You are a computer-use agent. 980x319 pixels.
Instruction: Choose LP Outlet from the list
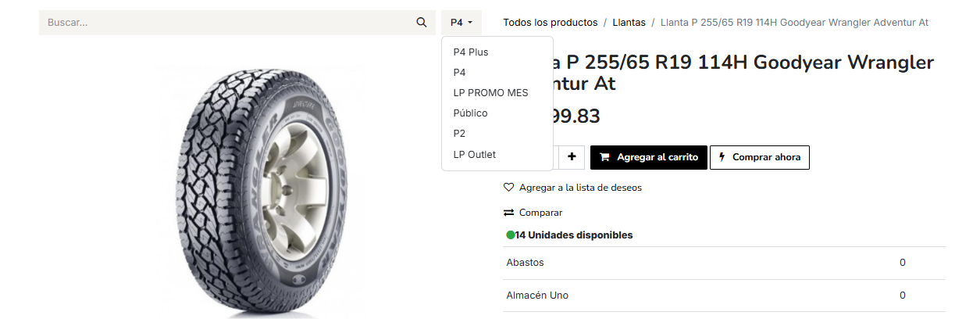pos(474,155)
